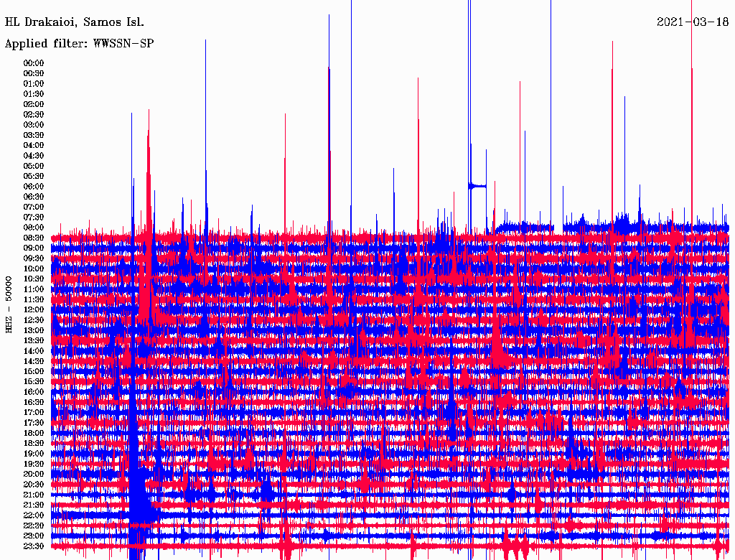Select the 06:00 time row label
The height and width of the screenshot is (560, 735).
click(34, 187)
